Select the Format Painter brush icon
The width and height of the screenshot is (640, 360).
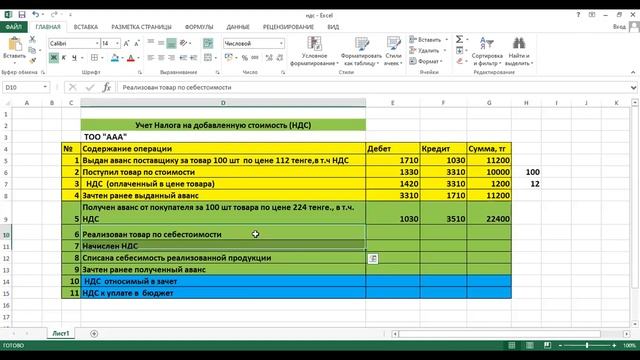pyautogui.click(x=32, y=60)
